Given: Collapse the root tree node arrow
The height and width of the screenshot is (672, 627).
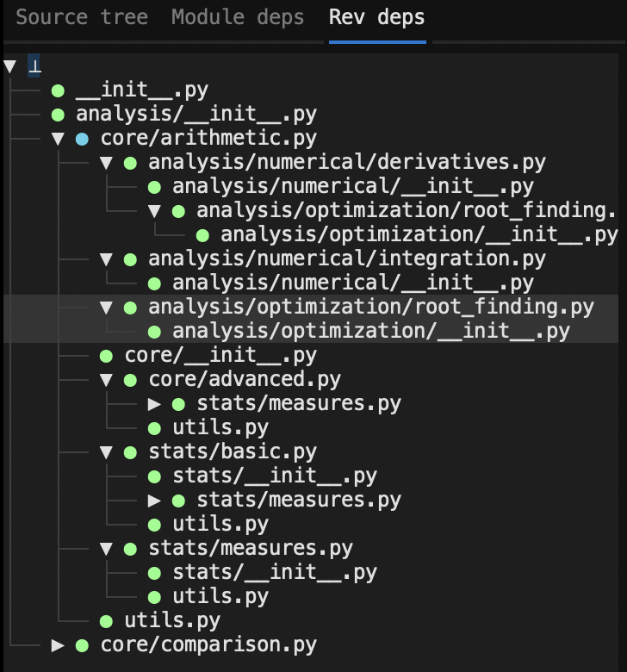Looking at the screenshot, I should tap(9, 66).
